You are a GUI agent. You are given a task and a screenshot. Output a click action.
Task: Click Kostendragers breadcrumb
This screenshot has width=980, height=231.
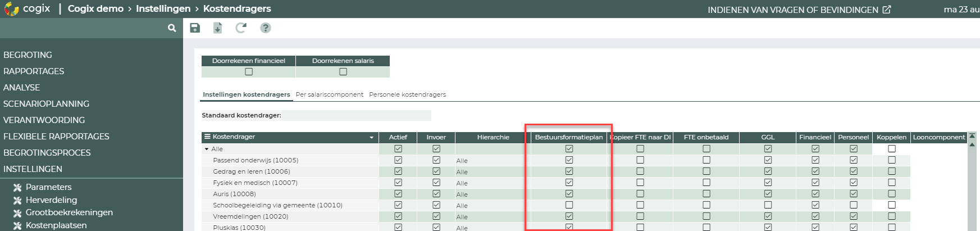coord(237,9)
